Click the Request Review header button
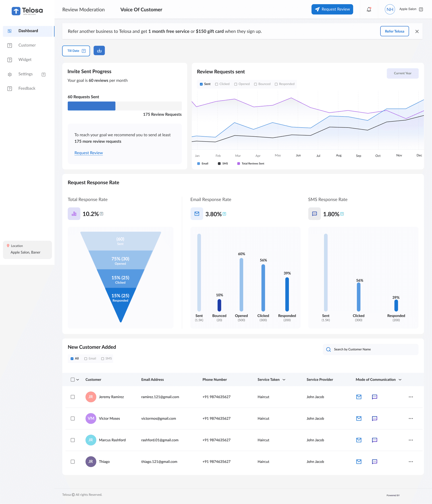The image size is (432, 504). click(x=332, y=9)
